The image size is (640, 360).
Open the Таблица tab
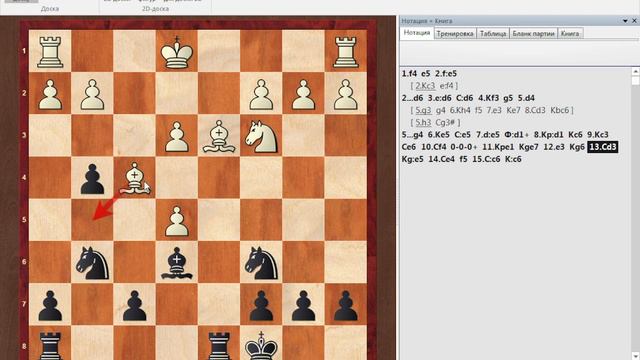(493, 33)
